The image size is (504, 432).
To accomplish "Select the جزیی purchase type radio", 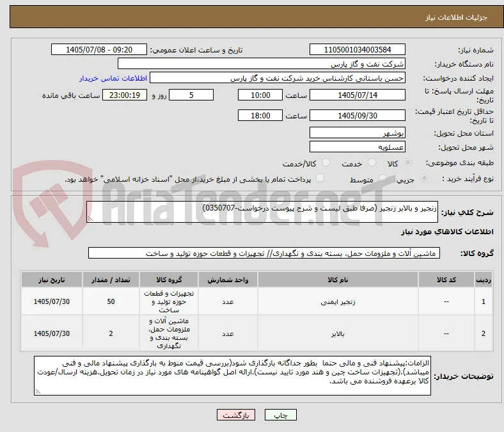I will [x=424, y=179].
